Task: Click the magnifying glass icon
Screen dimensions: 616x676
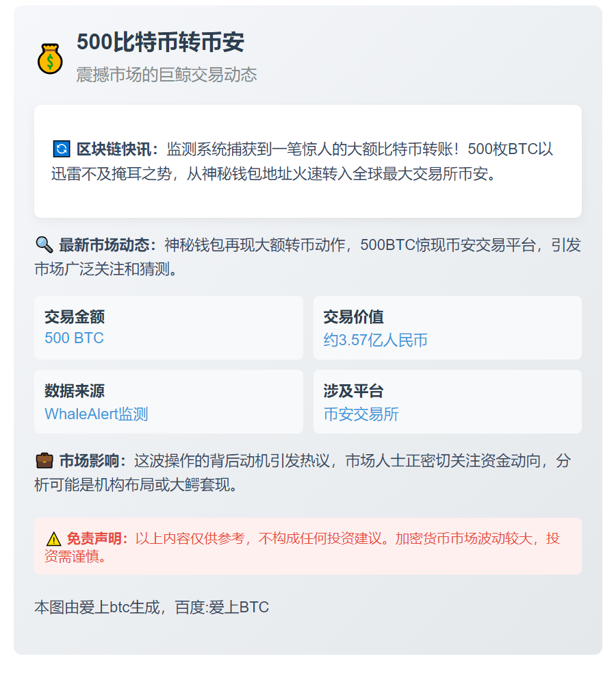Action: 43,245
